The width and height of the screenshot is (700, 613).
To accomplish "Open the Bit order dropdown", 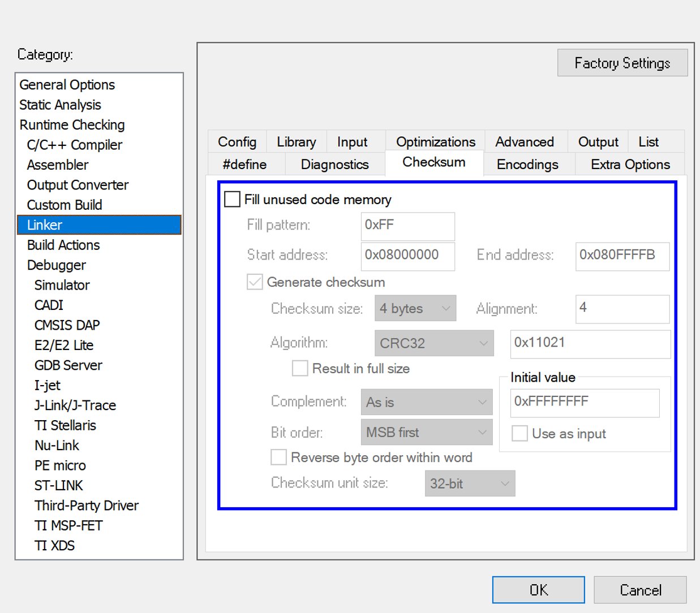I will (x=426, y=432).
